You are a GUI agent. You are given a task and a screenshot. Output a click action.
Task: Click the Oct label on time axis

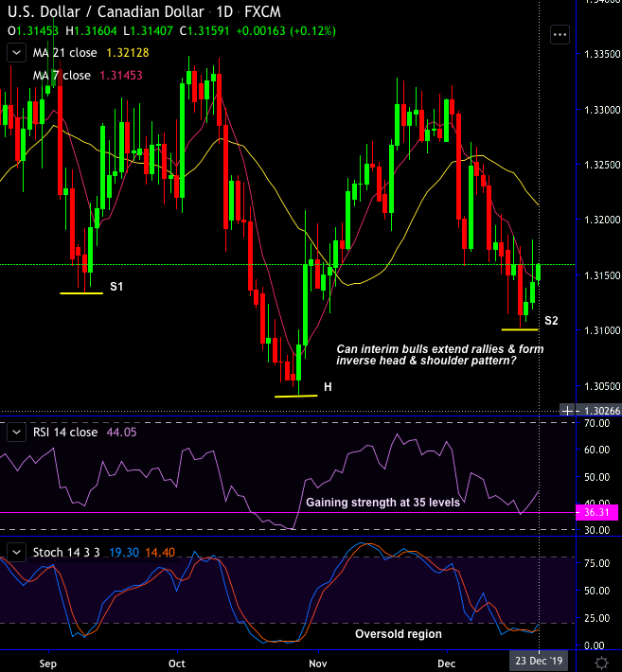tap(177, 663)
